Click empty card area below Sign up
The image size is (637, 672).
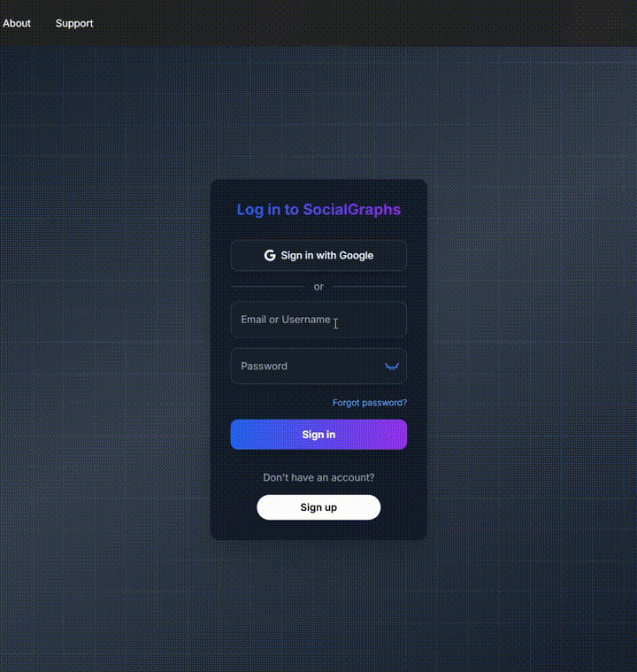click(x=318, y=530)
